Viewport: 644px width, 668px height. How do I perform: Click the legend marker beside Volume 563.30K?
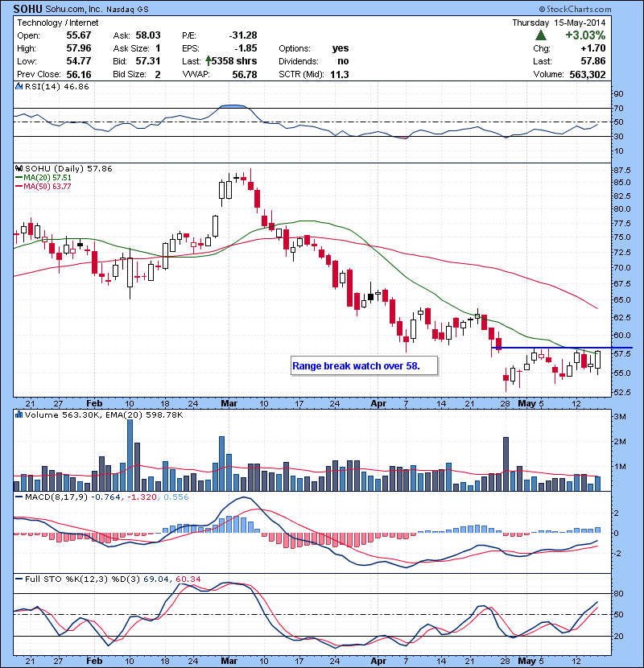click(x=17, y=415)
